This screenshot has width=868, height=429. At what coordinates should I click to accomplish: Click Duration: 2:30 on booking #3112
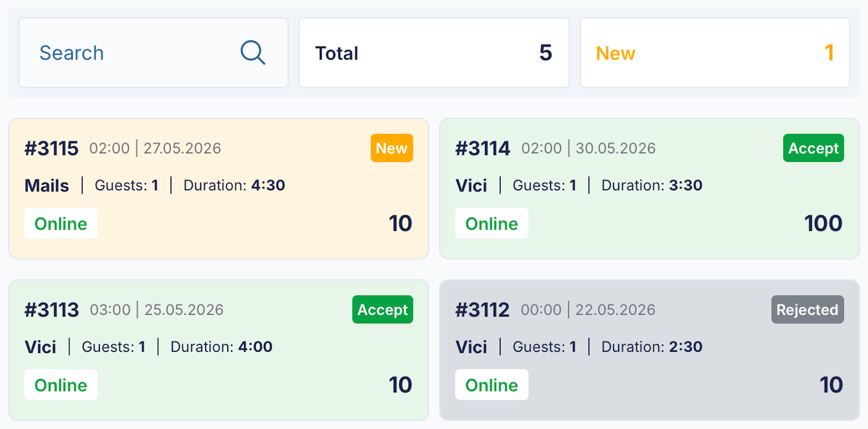pyautogui.click(x=652, y=347)
